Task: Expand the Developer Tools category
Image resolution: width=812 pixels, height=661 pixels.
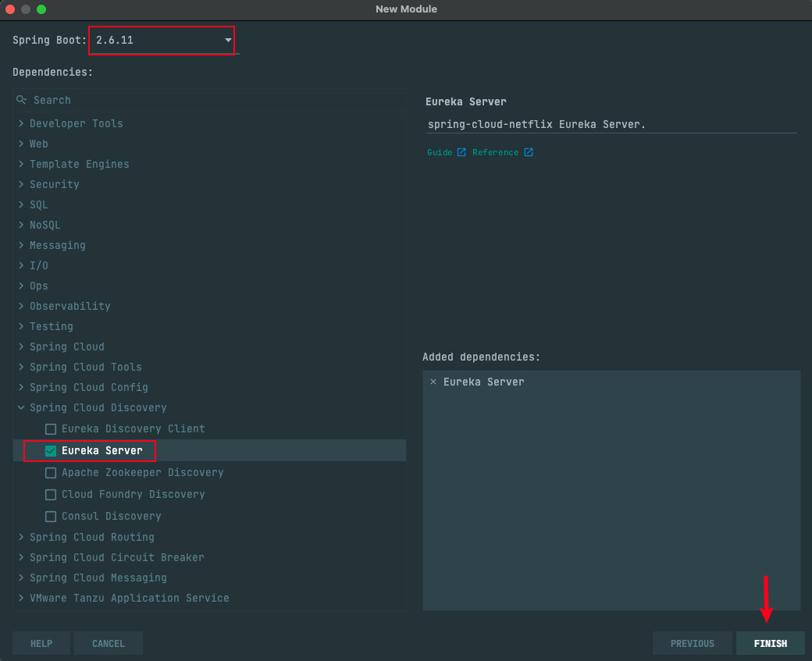Action: click(21, 123)
